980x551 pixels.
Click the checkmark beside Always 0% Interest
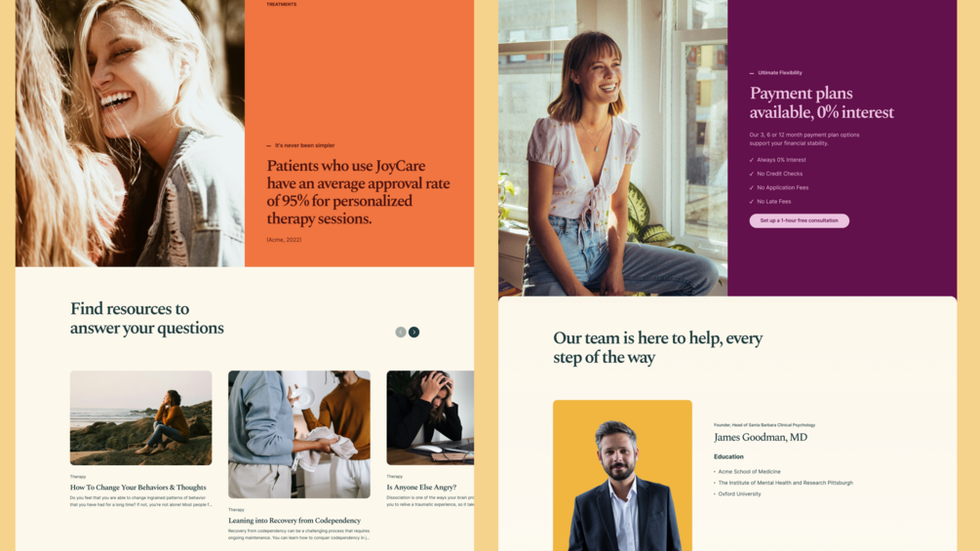751,160
